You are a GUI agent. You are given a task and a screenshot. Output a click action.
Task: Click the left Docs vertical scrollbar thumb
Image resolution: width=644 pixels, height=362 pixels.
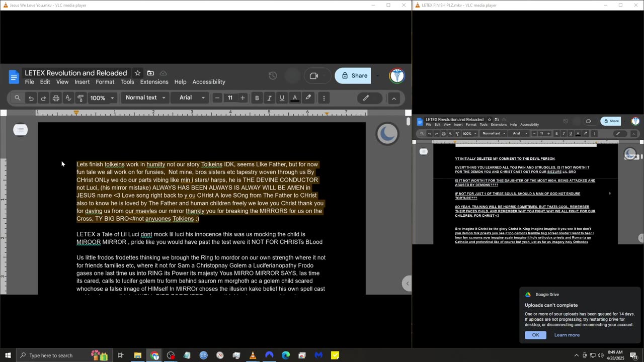408,122
